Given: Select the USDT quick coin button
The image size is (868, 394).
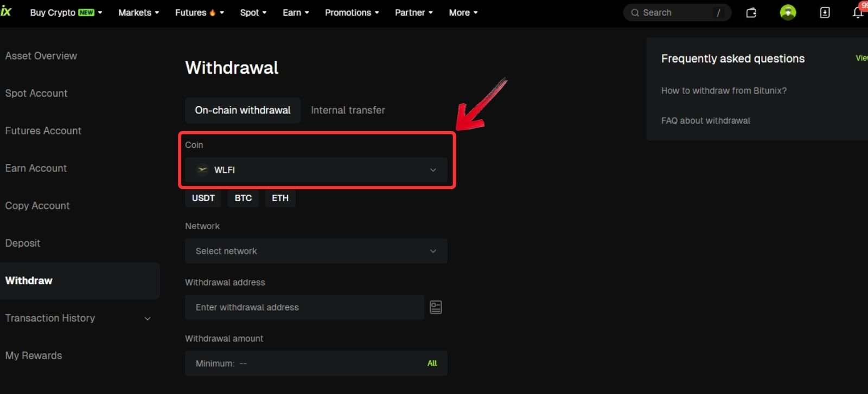Looking at the screenshot, I should tap(203, 198).
